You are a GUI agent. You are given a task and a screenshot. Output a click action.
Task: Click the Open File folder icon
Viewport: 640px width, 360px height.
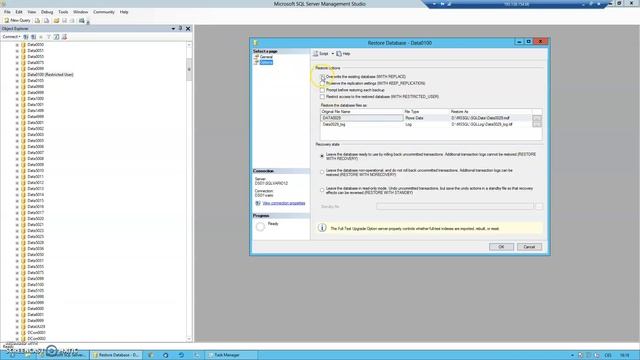[56, 20]
